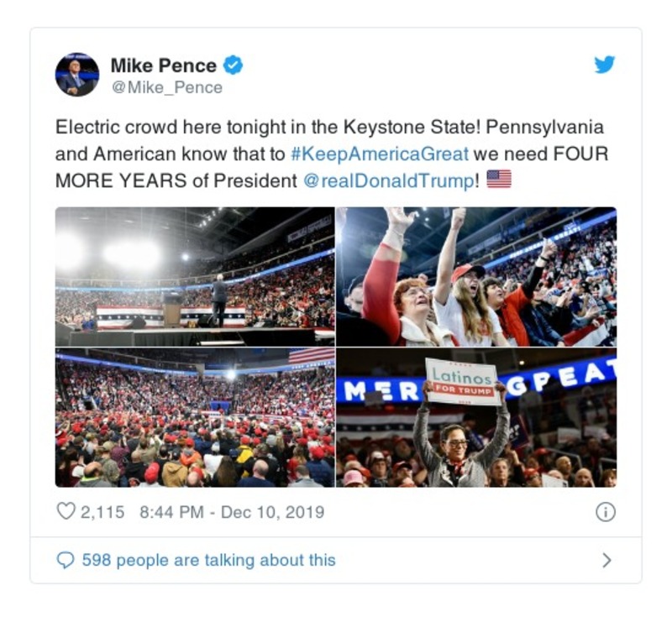Viewport: 672px width, 627px height.
Task: Click the info circle icon
Action: point(605,512)
